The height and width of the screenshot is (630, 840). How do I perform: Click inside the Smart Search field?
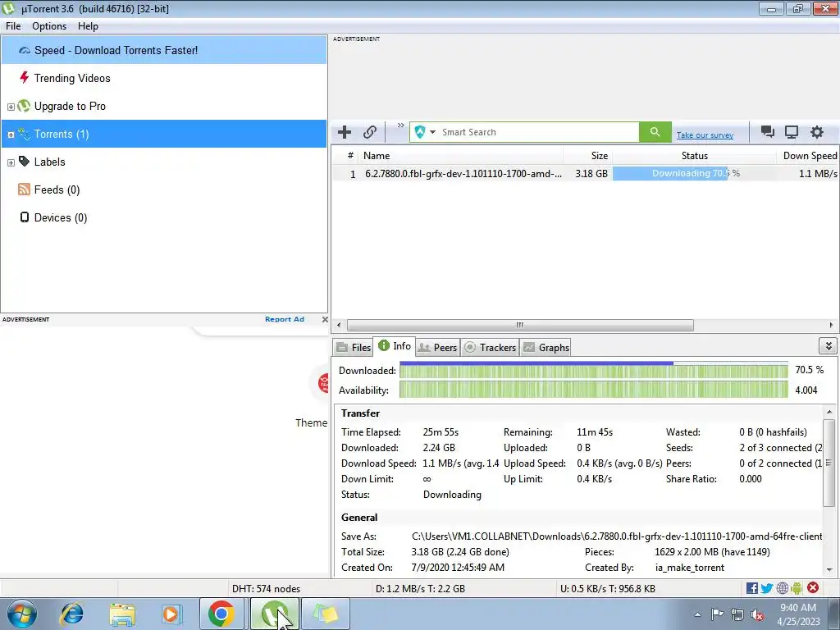(x=538, y=132)
